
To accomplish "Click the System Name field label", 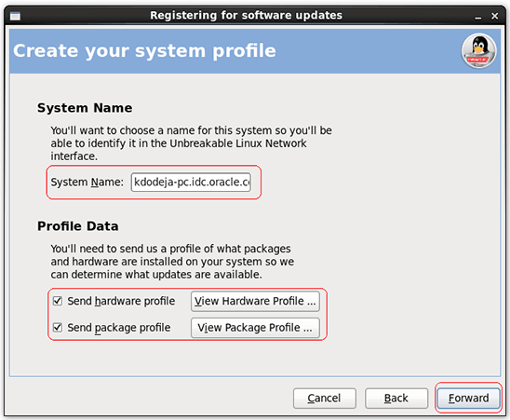I will (87, 182).
